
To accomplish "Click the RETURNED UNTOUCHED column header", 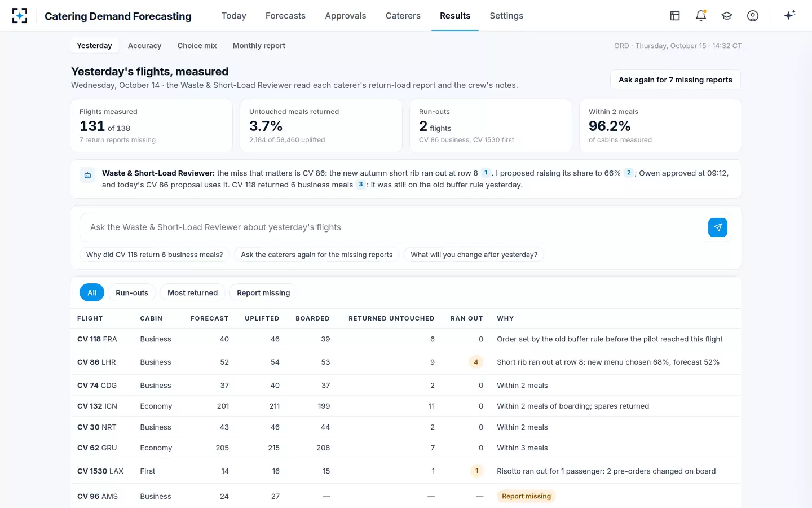I will (391, 318).
